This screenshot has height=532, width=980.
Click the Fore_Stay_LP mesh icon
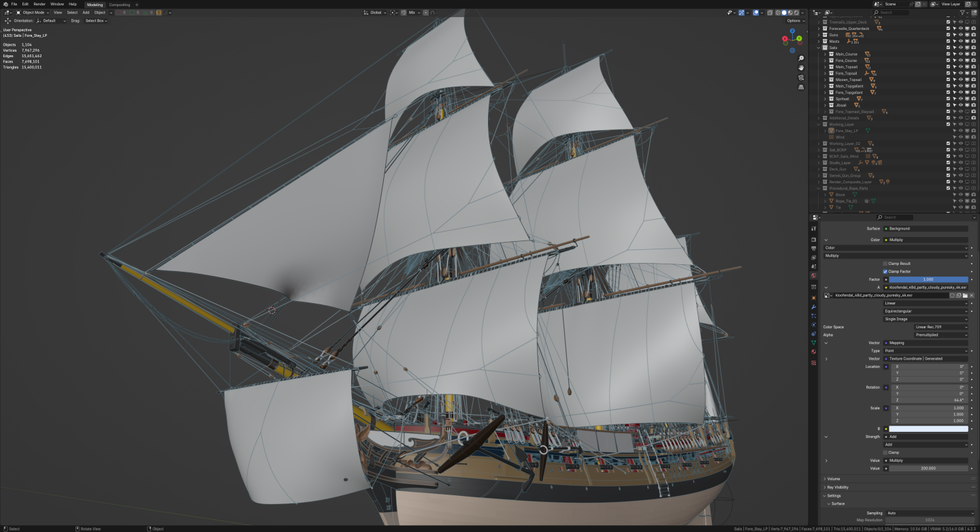[x=831, y=131]
